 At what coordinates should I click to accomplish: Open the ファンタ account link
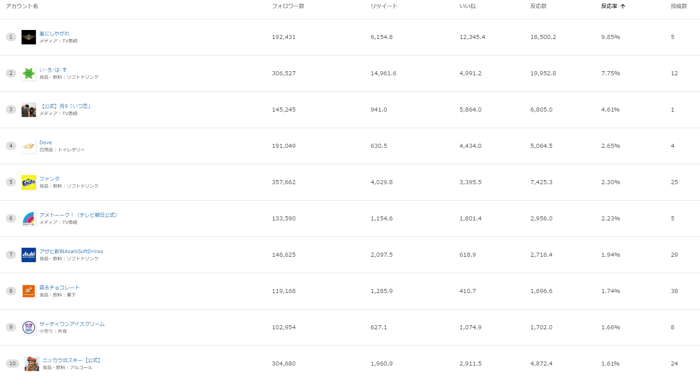click(49, 179)
